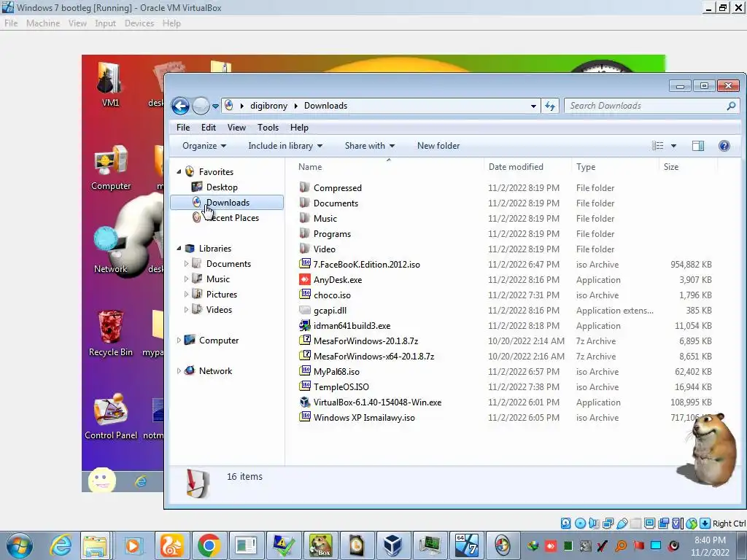Image resolution: width=747 pixels, height=560 pixels.
Task: Open the File menu in Explorer
Action: click(x=183, y=128)
